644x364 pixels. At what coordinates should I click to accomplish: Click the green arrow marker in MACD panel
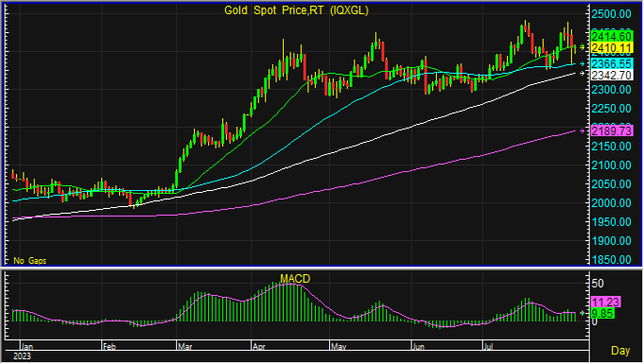click(x=583, y=313)
